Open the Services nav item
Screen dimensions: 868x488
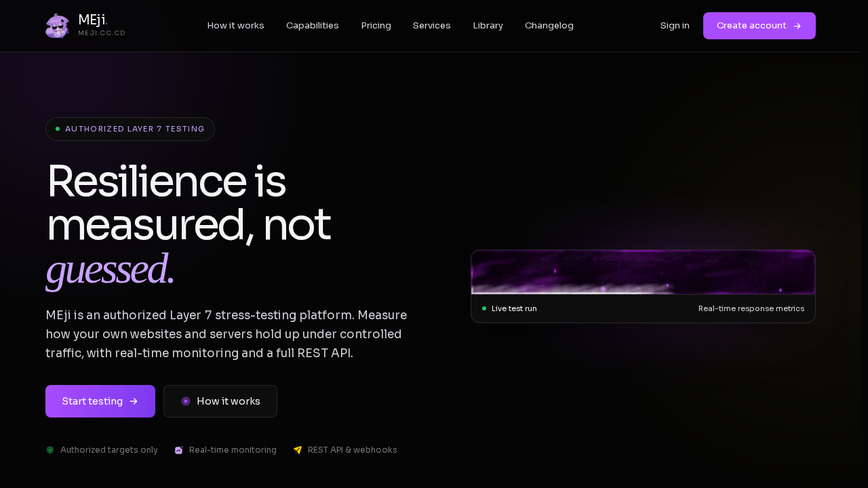tap(432, 26)
